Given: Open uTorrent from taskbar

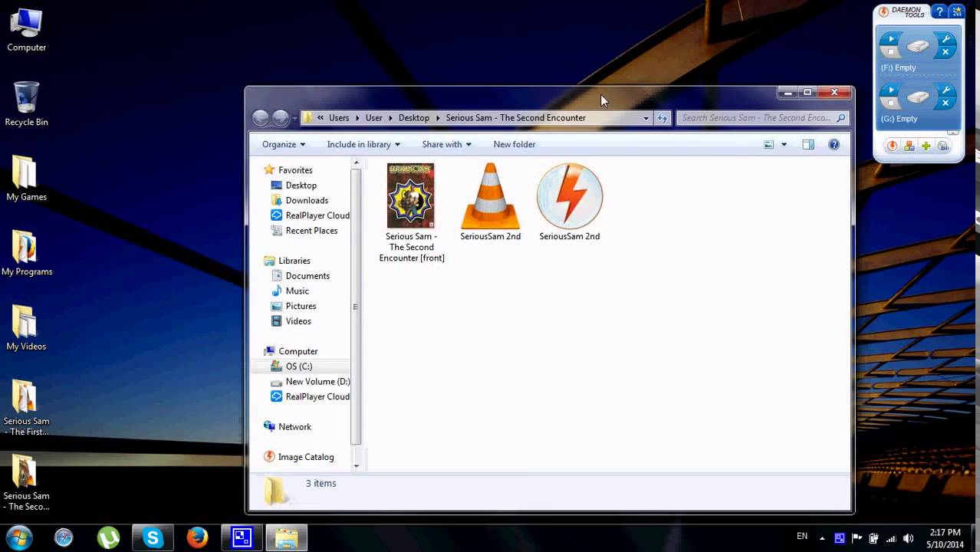Looking at the screenshot, I should click(x=108, y=538).
